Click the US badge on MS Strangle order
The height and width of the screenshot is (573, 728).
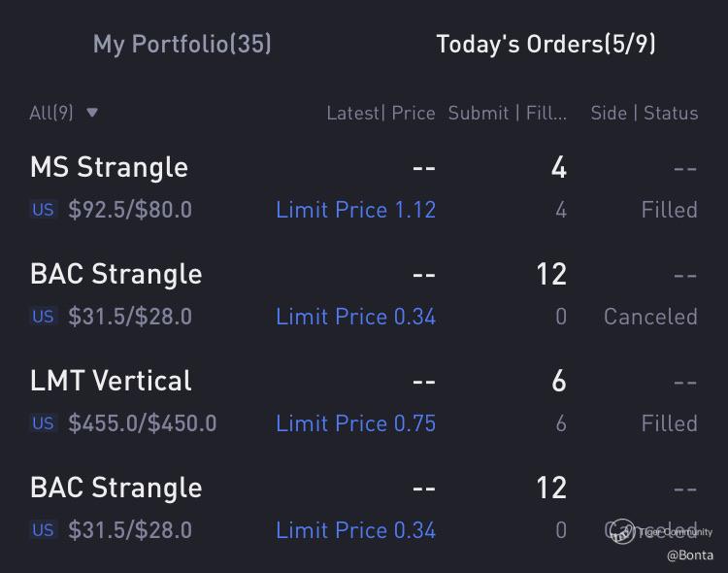pyautogui.click(x=43, y=210)
